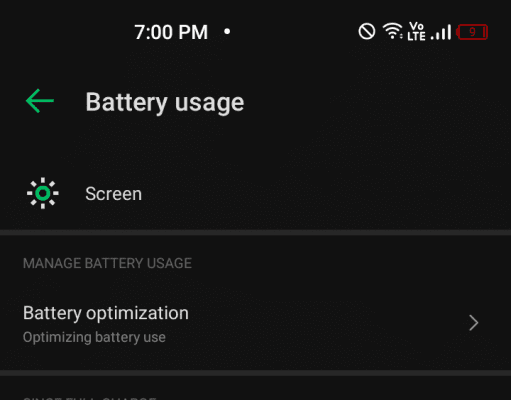
Task: Tap the Battery usage page title
Action: pyautogui.click(x=165, y=102)
